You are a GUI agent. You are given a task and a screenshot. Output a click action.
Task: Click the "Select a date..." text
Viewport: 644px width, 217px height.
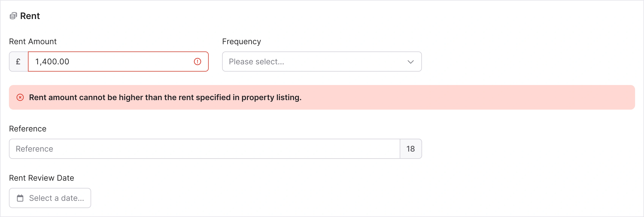[56, 198]
